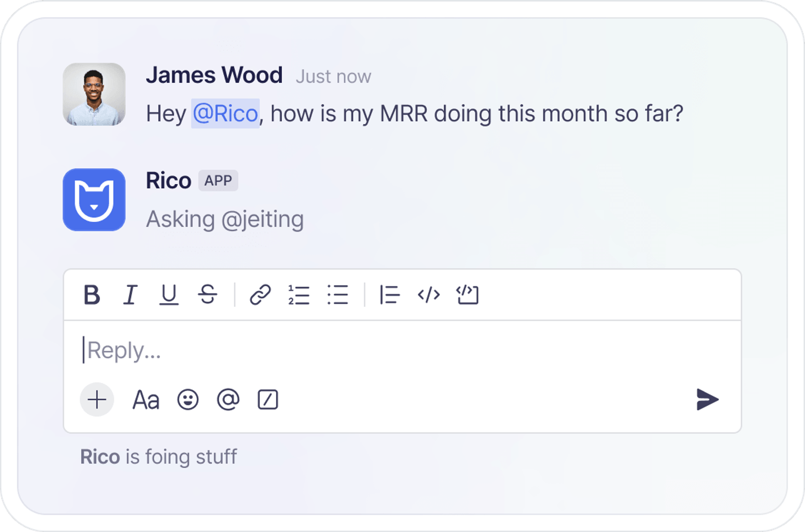Screen dimensions: 805x532
Task: Apply inline code formatting
Action: (x=428, y=294)
